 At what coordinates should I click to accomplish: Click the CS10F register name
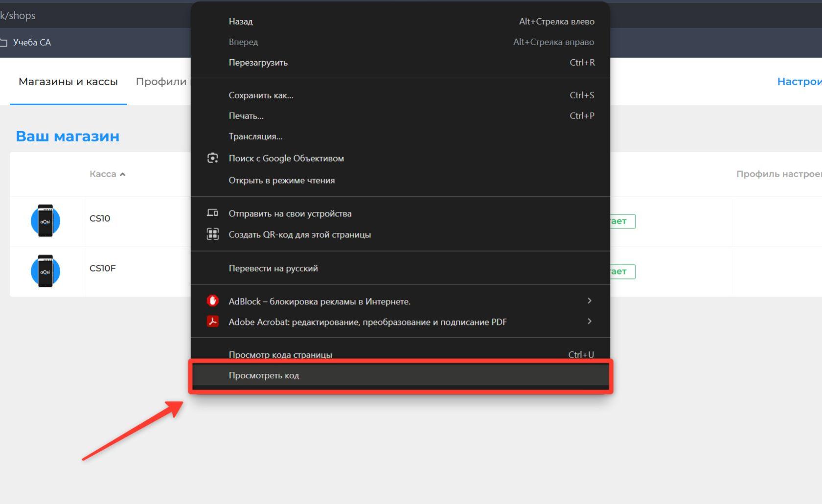(102, 268)
